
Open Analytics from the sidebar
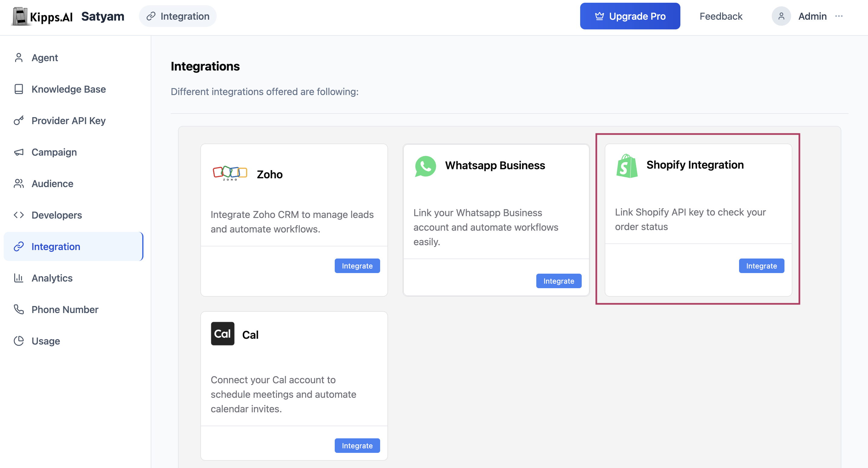pos(74,278)
